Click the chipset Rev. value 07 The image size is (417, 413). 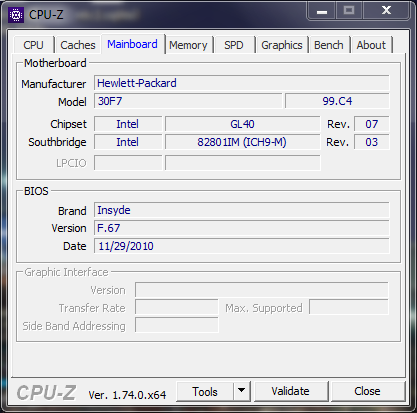pos(371,124)
